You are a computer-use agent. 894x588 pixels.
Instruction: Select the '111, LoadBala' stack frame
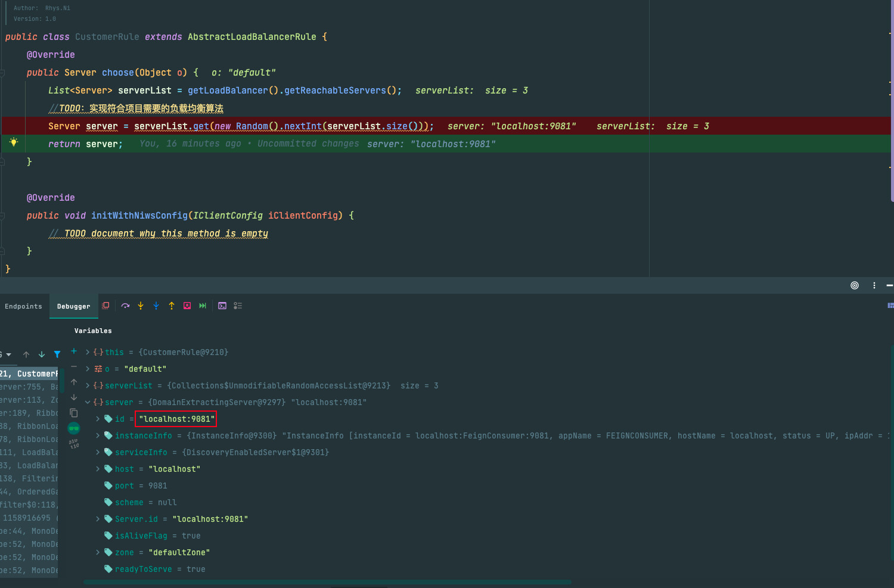click(x=29, y=452)
